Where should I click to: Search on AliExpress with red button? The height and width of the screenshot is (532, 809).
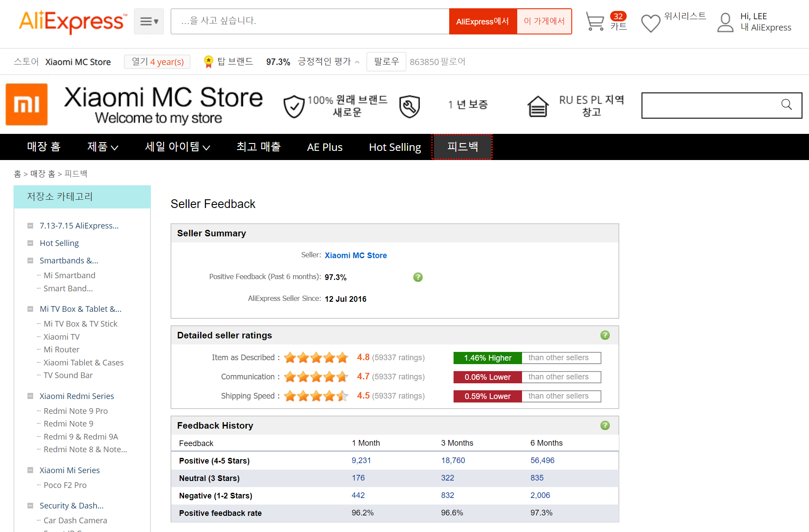coord(483,21)
